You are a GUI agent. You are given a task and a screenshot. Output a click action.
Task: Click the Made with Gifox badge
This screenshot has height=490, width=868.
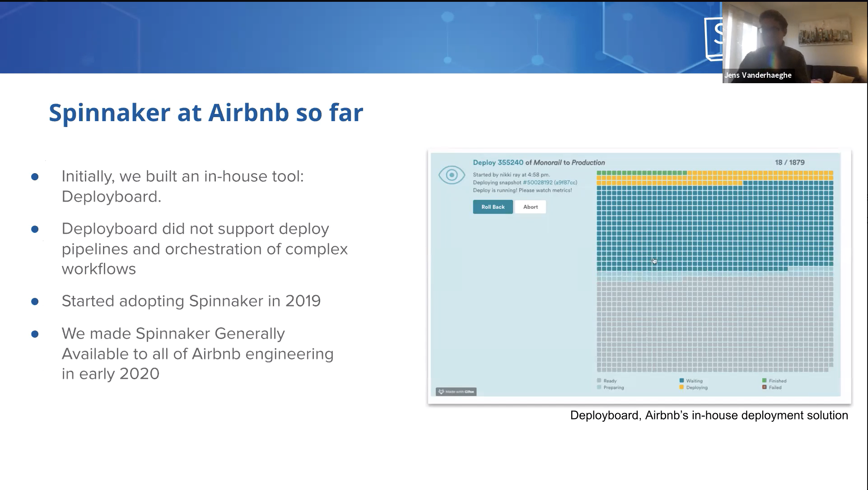click(456, 391)
